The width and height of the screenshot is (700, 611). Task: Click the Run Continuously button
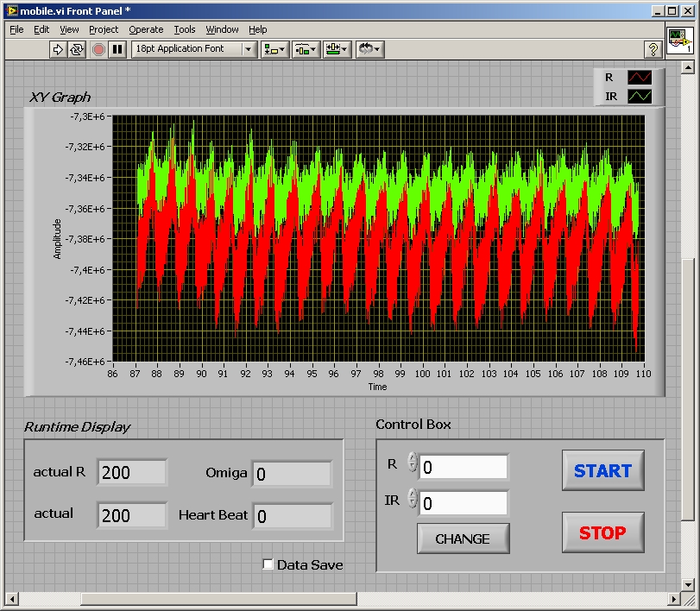coord(78,49)
